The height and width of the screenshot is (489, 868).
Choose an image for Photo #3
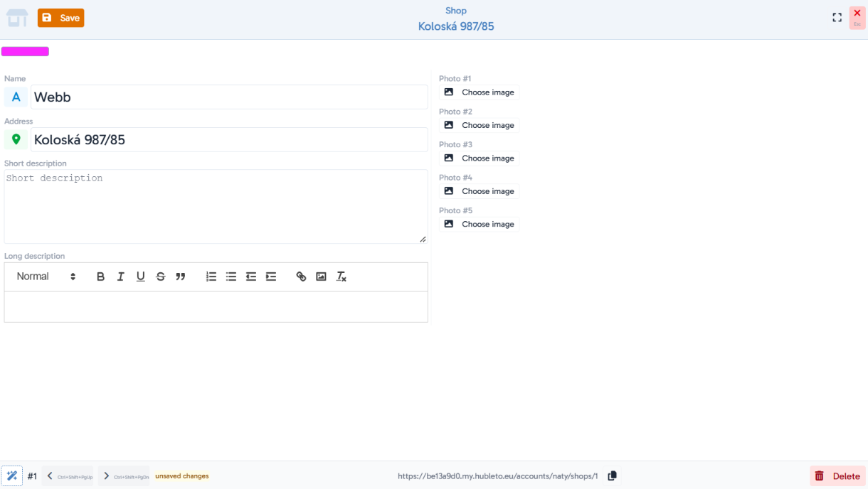(x=480, y=158)
